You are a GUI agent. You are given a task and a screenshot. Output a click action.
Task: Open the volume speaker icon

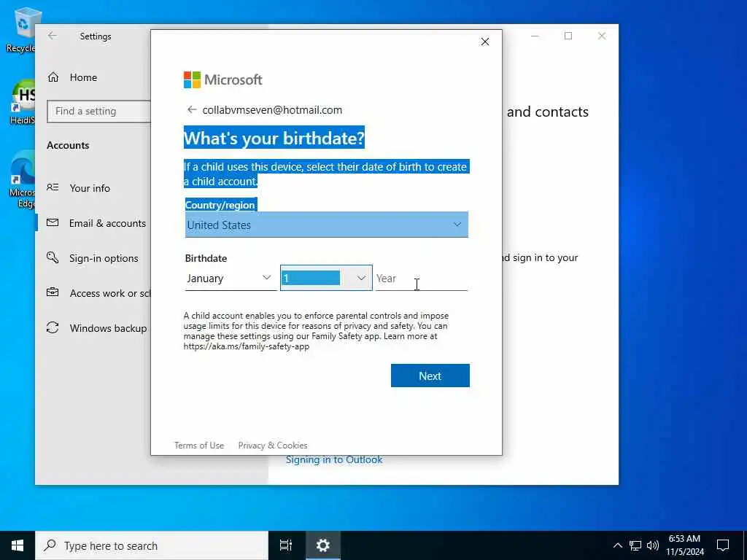coord(653,545)
